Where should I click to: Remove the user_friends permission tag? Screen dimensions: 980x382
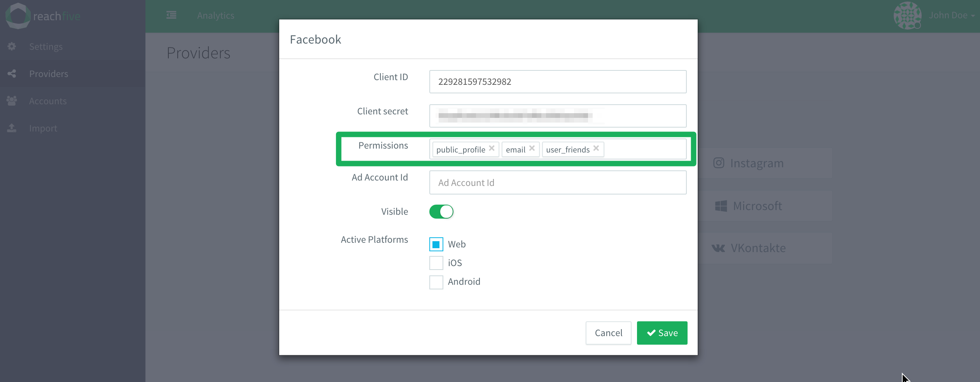tap(596, 148)
